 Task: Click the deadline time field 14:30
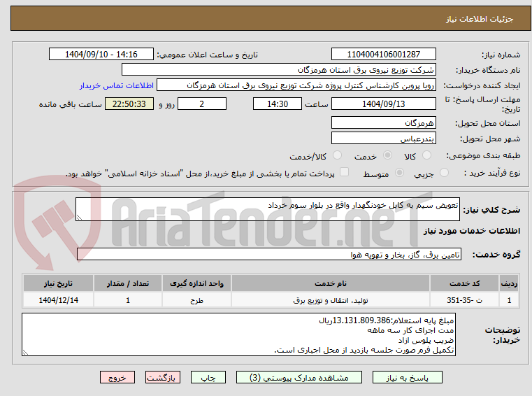click(x=278, y=104)
